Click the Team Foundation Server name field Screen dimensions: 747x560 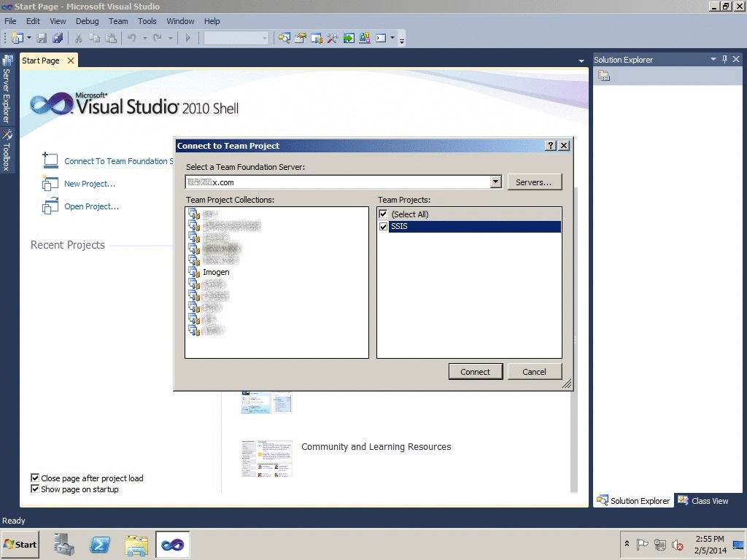pos(338,182)
